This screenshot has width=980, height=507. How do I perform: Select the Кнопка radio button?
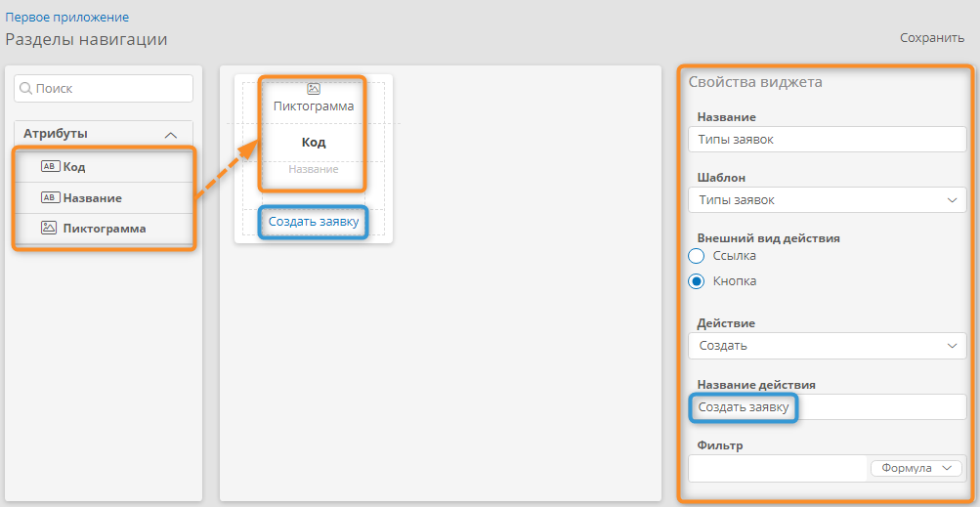click(697, 281)
